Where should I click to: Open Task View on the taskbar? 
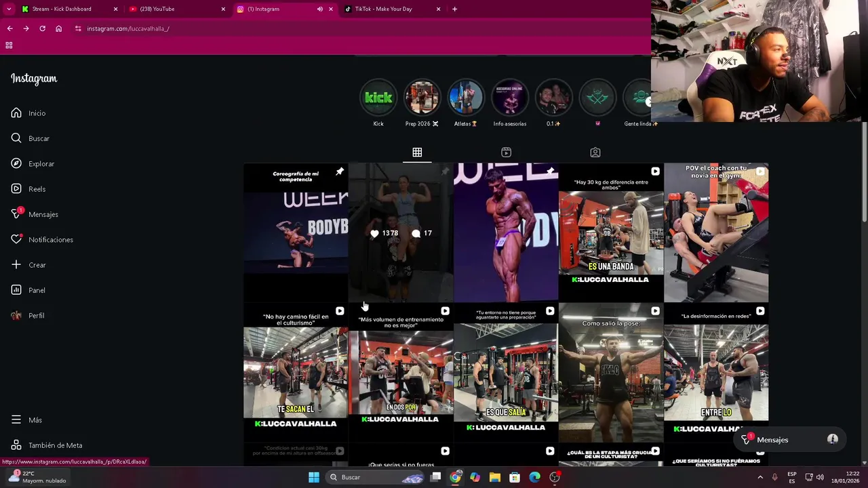point(436,477)
